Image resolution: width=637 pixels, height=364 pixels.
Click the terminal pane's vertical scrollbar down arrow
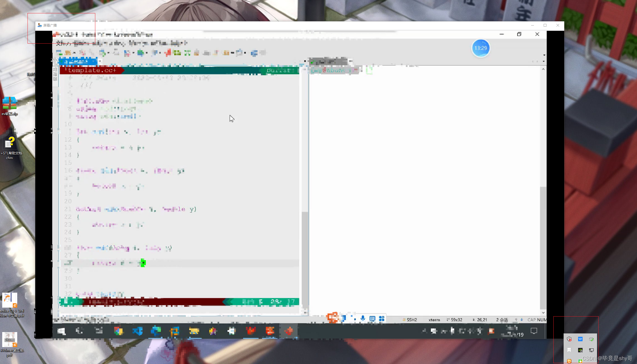point(543,313)
